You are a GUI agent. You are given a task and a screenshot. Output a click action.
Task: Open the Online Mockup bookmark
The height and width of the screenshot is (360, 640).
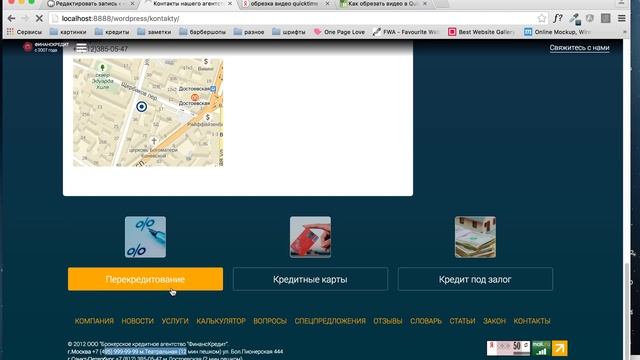tap(558, 32)
